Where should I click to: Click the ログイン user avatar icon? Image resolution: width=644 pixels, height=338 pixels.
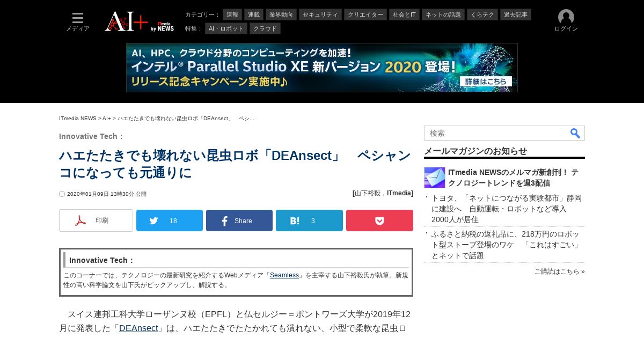point(566,17)
